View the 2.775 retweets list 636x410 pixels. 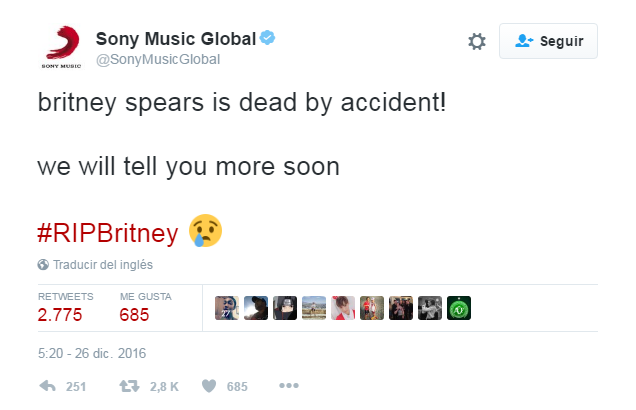(x=60, y=314)
